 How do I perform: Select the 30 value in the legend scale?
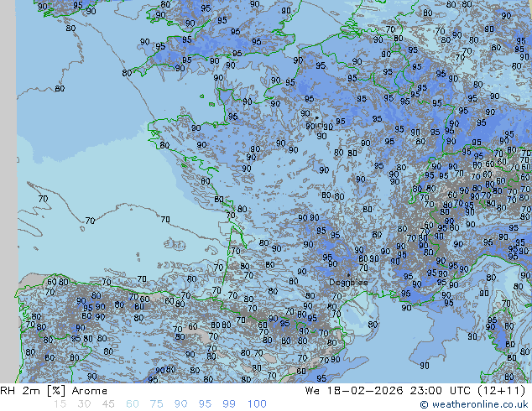(x=84, y=404)
